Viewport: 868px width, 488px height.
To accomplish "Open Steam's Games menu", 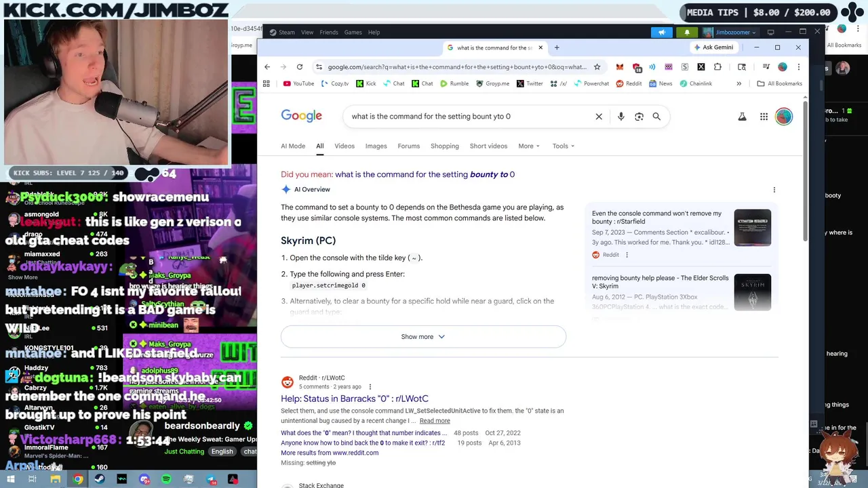I will [353, 32].
